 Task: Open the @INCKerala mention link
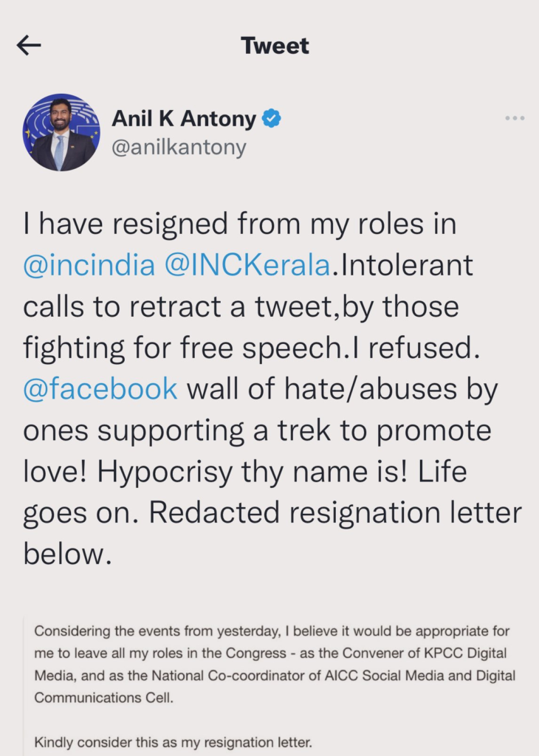[247, 266]
